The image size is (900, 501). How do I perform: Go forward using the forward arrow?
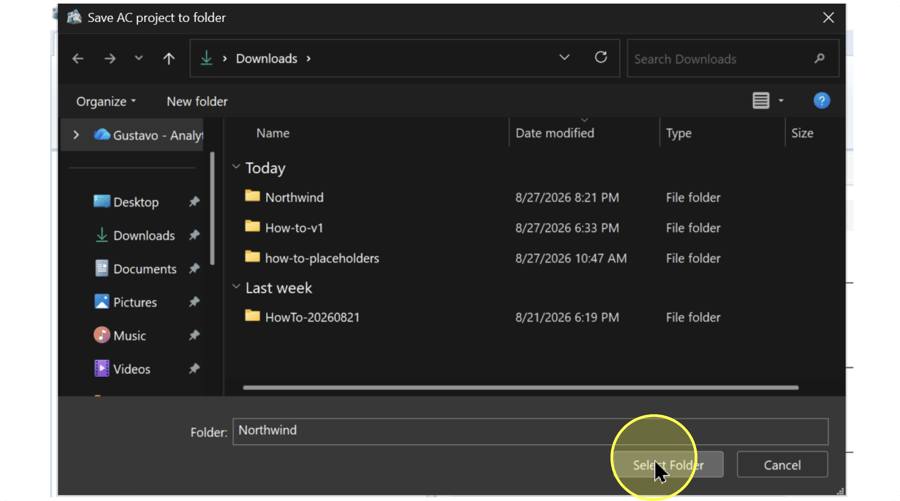coord(110,59)
